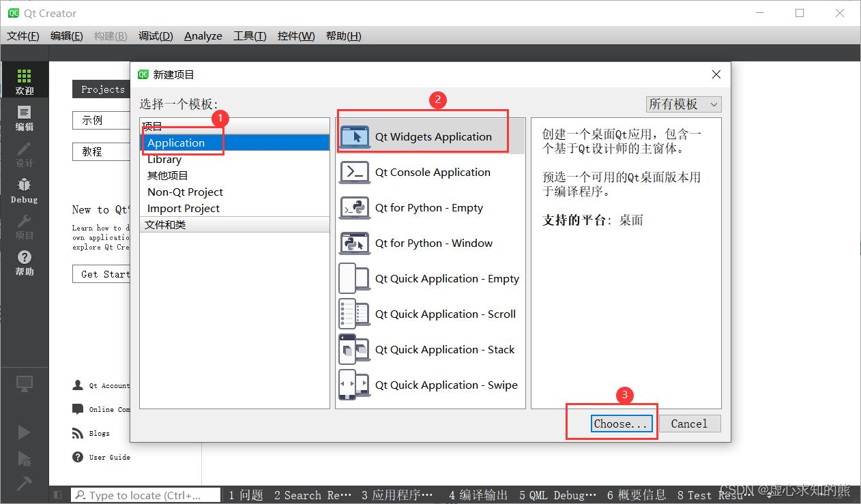Open the Projects (项目) mode icon
Image resolution: width=861 pixels, height=504 pixels.
click(x=25, y=226)
